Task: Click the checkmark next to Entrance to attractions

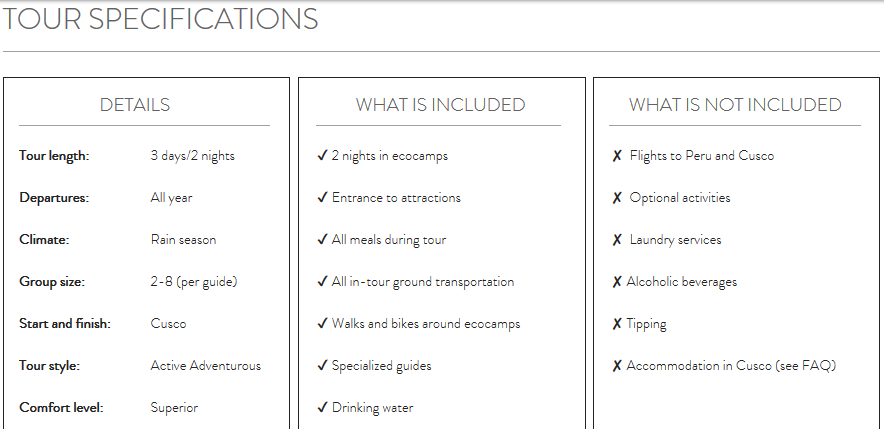Action: [x=322, y=198]
